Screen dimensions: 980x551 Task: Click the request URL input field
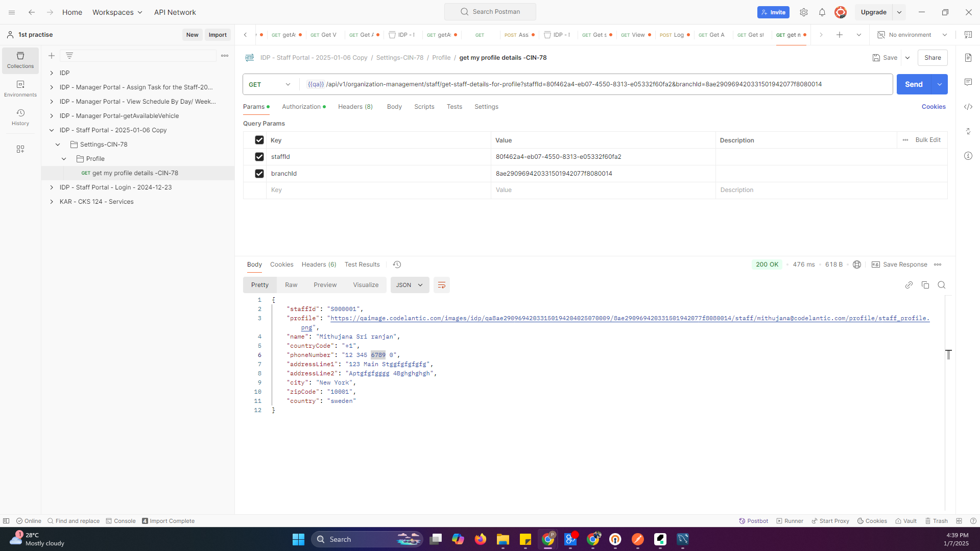pyautogui.click(x=595, y=84)
